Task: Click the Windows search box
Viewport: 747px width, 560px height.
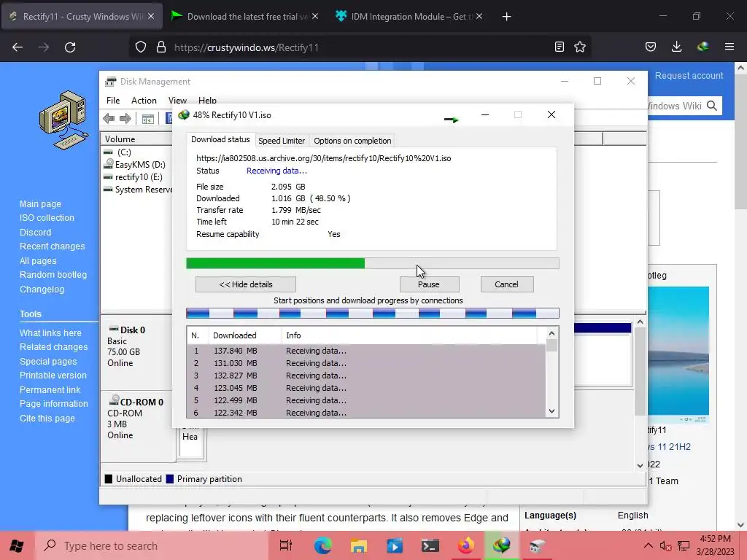Action: 152,545
